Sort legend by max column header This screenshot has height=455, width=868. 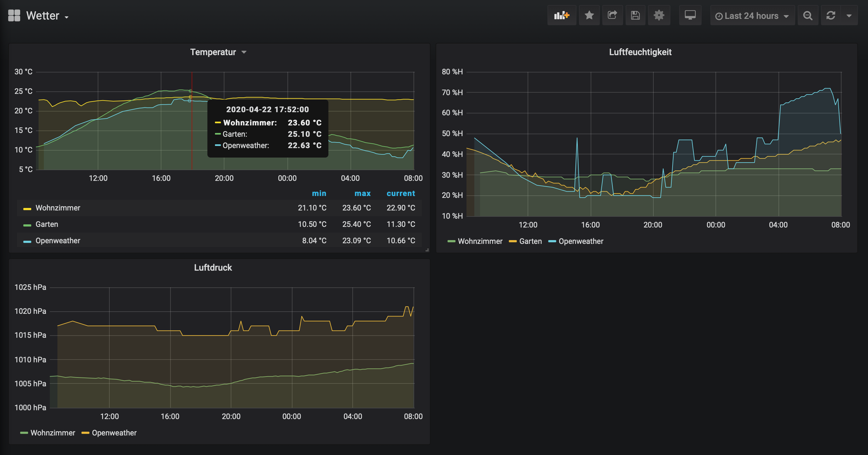pos(362,193)
